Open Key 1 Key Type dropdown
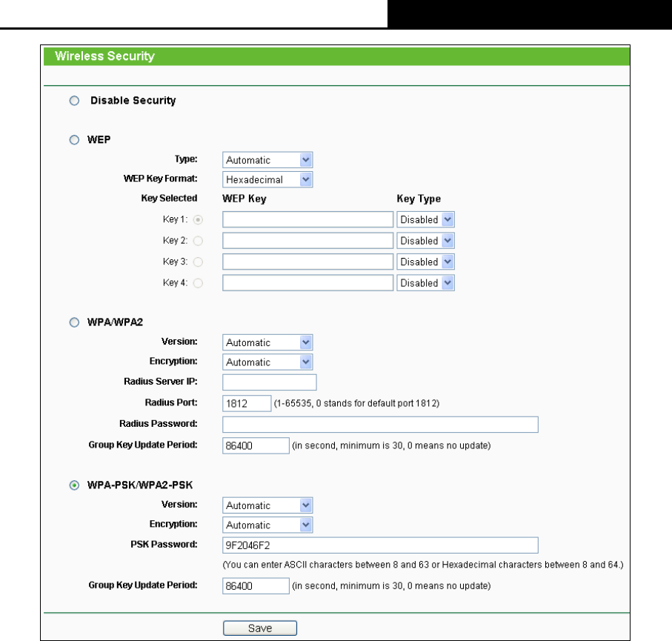Image resolution: width=672 pixels, height=641 pixels. point(425,219)
